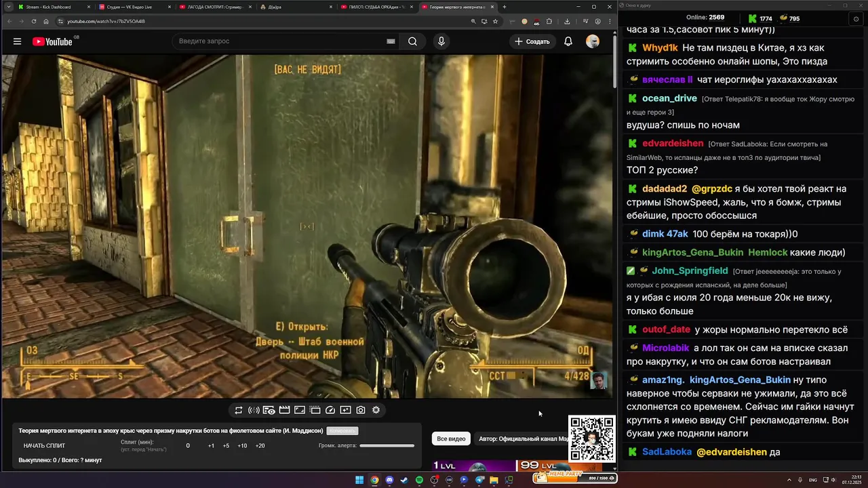Image resolution: width=868 pixels, height=488 pixels.
Task: Switch to ЛАГОДА СМОТРИТ tab
Action: point(215,7)
